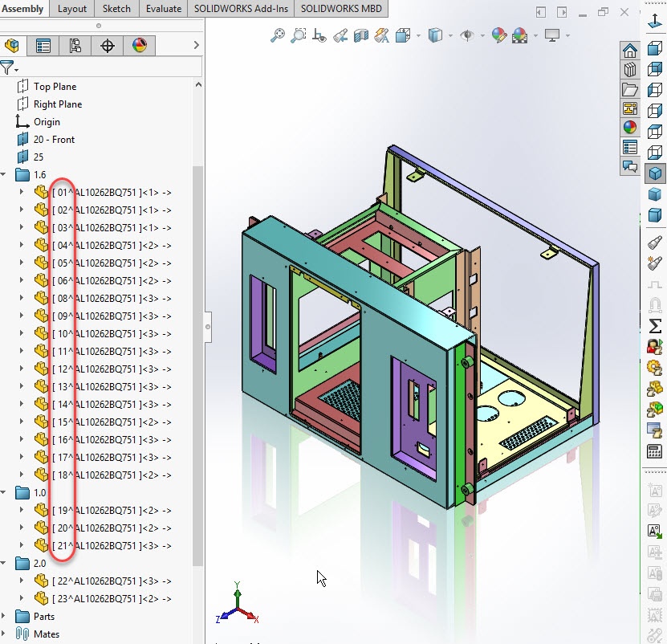Click the Apply Scene icon

click(520, 35)
